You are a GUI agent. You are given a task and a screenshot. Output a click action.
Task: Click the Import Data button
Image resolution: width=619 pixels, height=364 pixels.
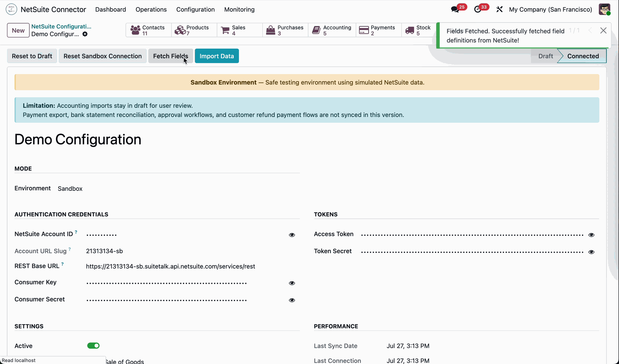(x=217, y=56)
